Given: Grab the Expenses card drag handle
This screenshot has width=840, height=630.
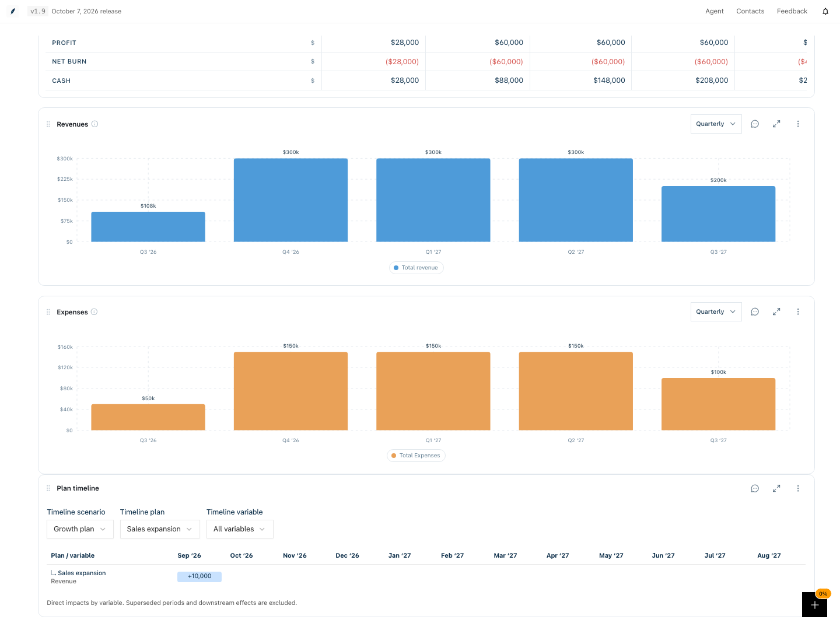Looking at the screenshot, I should click(48, 312).
